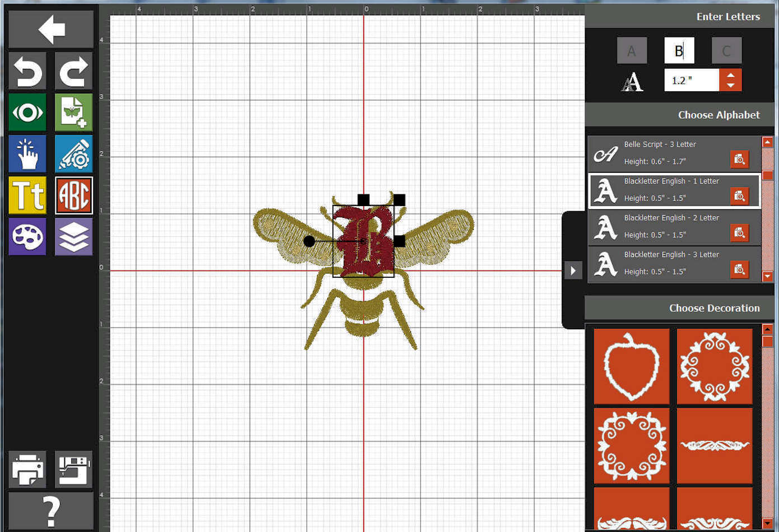Undo the last action
This screenshot has width=779, height=532.
click(x=27, y=72)
